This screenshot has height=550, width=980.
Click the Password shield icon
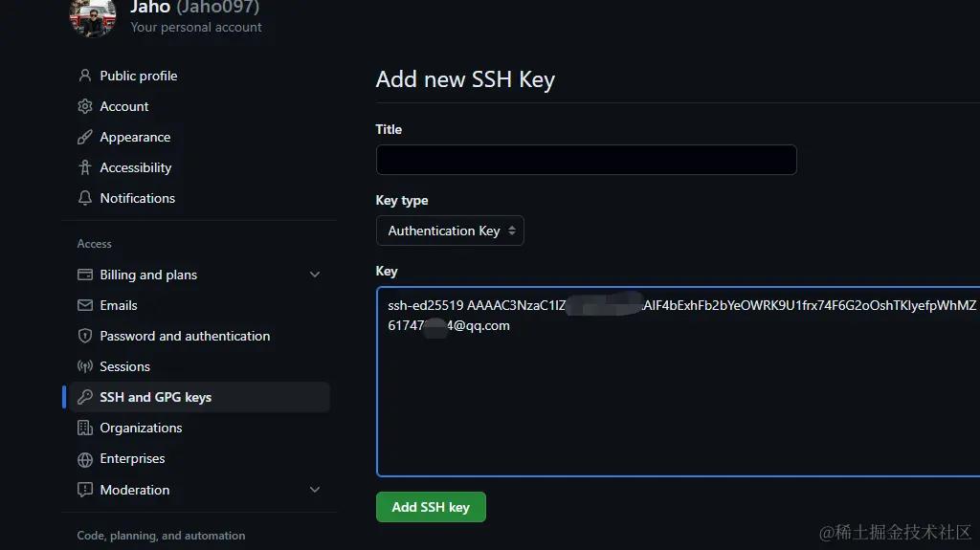tap(85, 336)
